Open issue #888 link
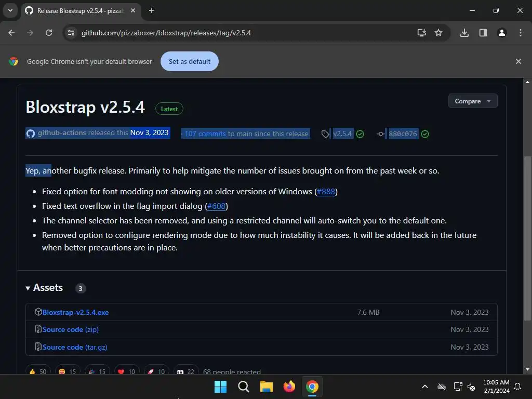The width and height of the screenshot is (532, 399). pyautogui.click(x=326, y=192)
